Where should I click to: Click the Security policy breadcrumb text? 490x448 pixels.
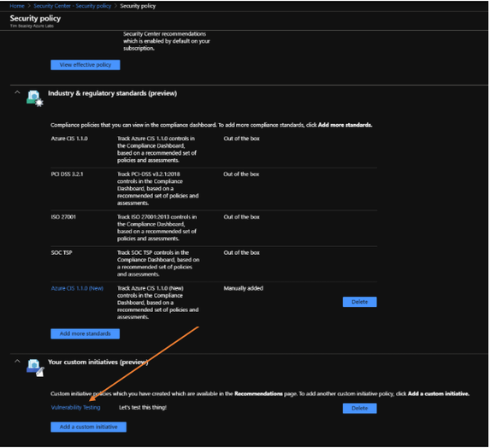tap(138, 6)
